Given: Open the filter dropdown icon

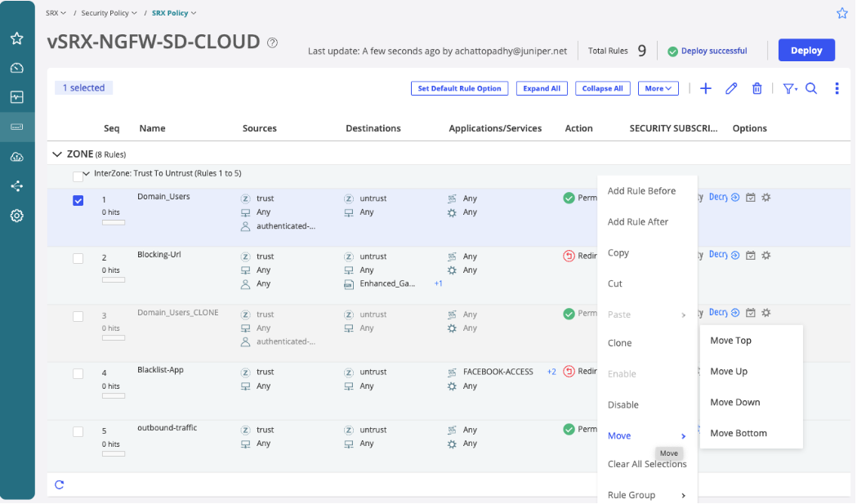Looking at the screenshot, I should click(x=789, y=88).
